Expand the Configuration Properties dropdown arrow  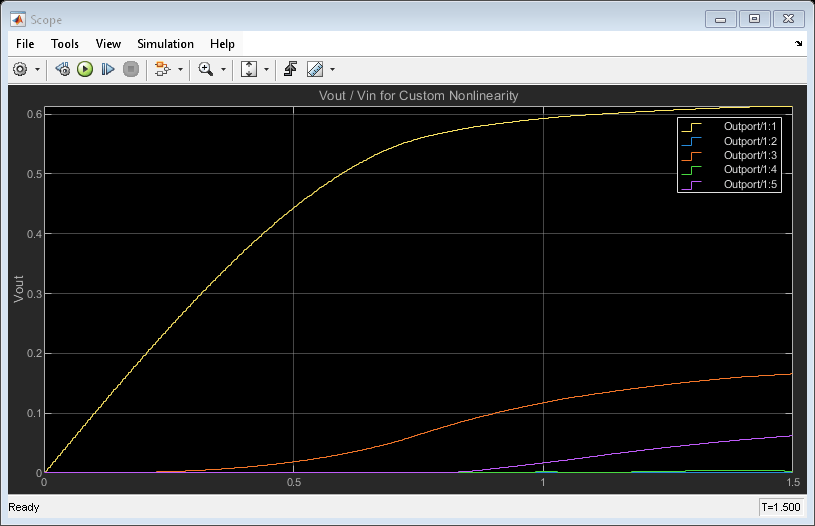point(38,70)
